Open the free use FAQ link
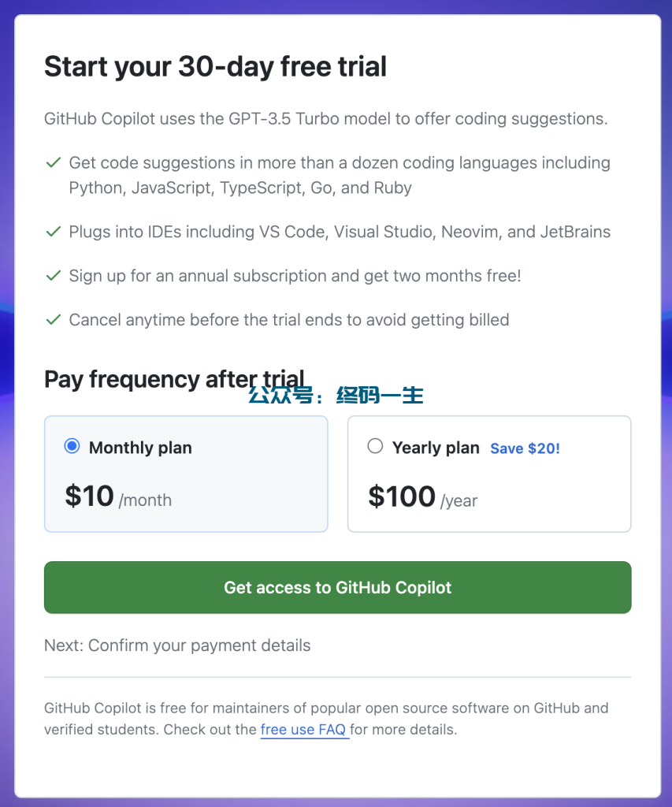Screen dimensions: 672x807 pyautogui.click(x=304, y=729)
